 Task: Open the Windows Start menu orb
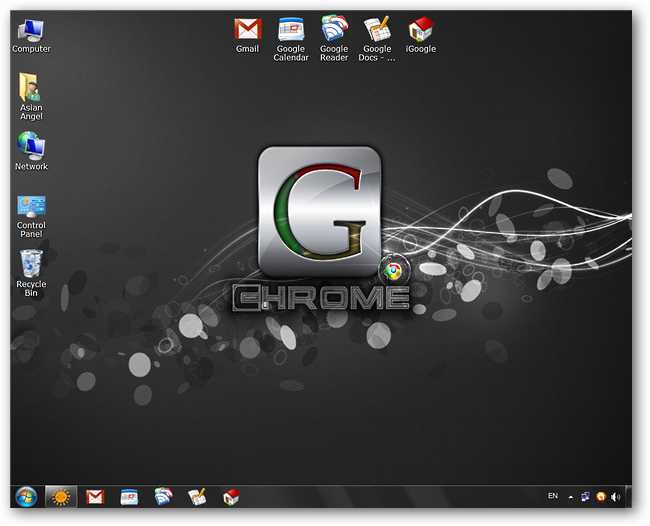[26, 497]
